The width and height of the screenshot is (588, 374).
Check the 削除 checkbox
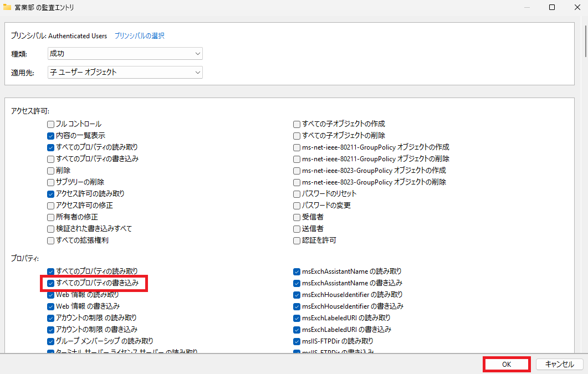coord(50,171)
